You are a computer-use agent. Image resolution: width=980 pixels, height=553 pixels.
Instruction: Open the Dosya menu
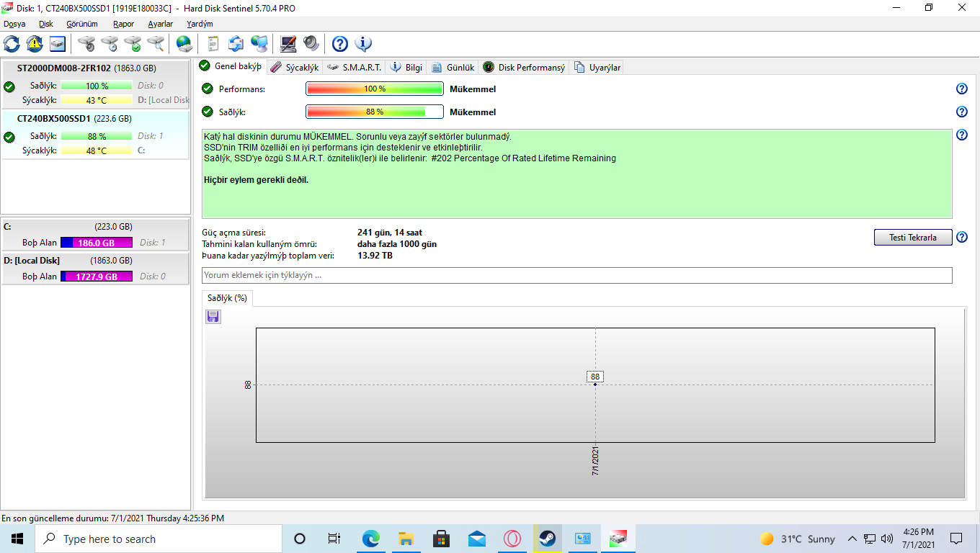pyautogui.click(x=14, y=24)
